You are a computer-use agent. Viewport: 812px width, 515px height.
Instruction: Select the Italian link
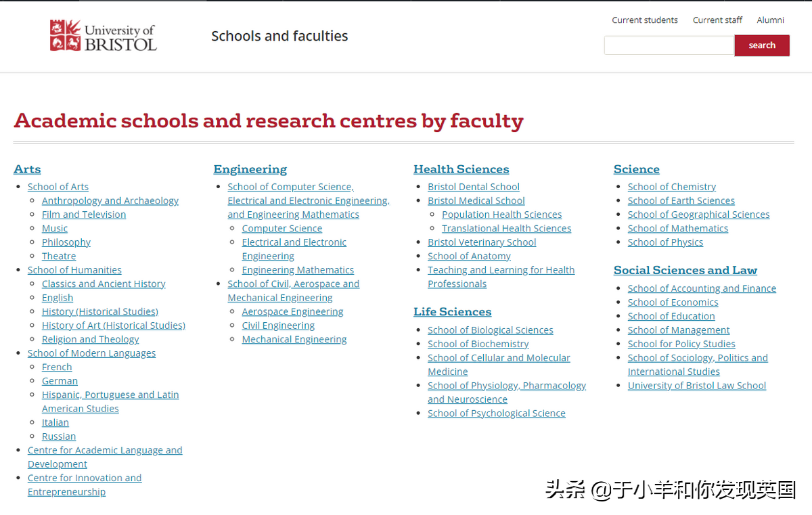tap(55, 422)
